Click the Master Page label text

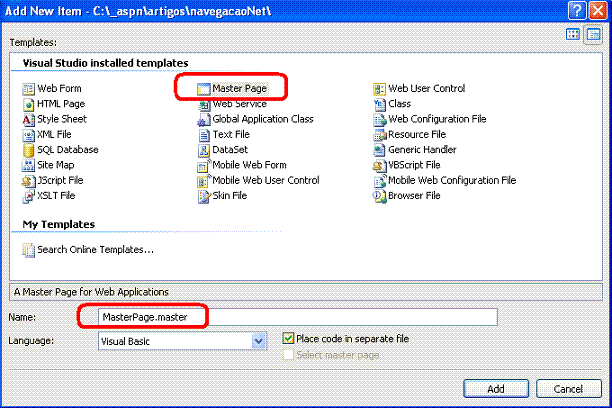pos(240,89)
